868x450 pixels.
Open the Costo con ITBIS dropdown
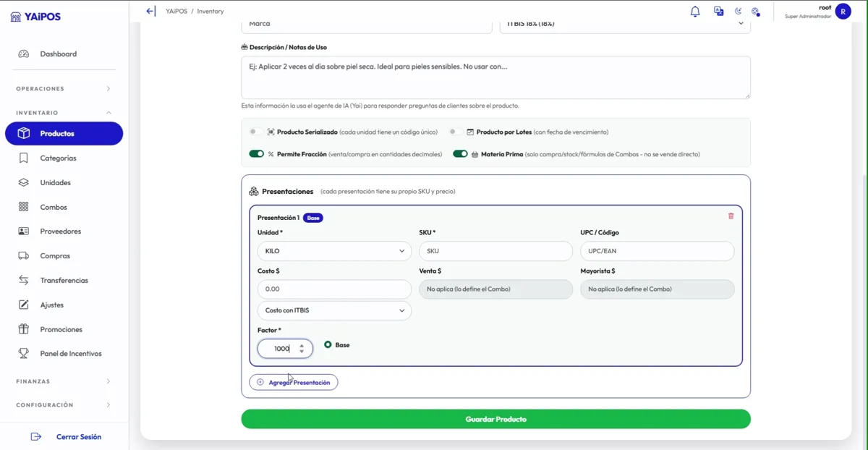coord(334,310)
